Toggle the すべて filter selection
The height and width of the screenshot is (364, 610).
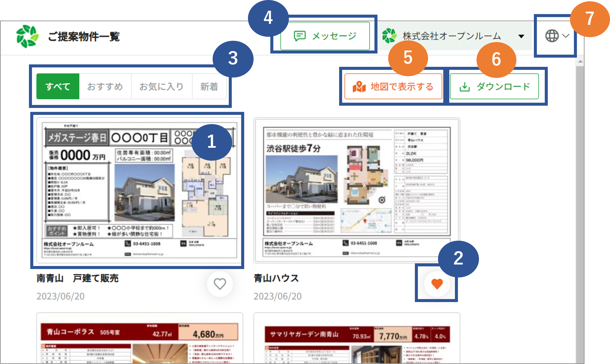click(58, 86)
